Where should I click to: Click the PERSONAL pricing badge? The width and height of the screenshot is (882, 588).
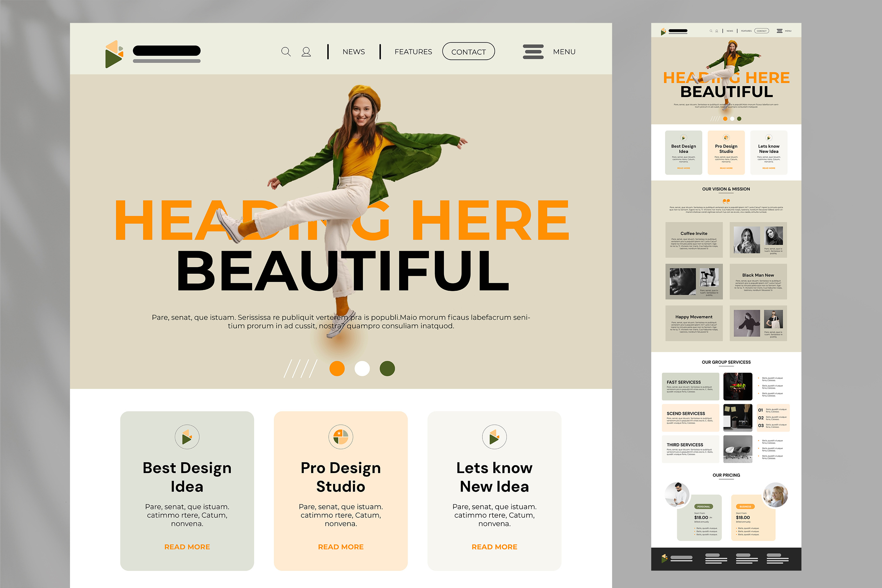point(703,507)
